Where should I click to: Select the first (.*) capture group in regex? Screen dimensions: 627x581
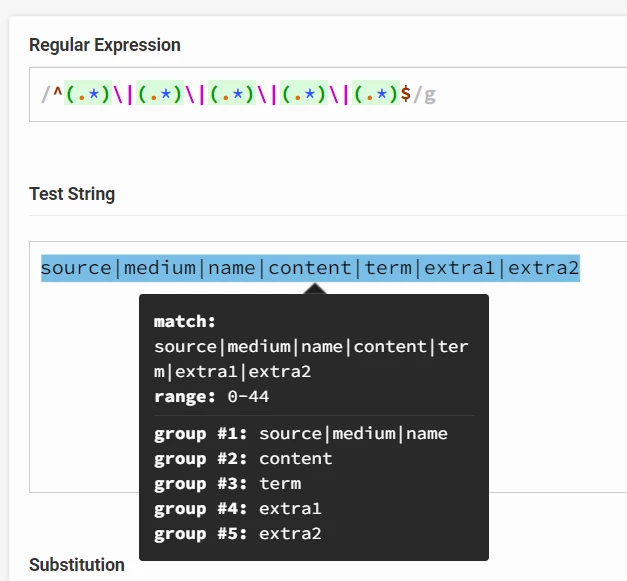point(88,93)
